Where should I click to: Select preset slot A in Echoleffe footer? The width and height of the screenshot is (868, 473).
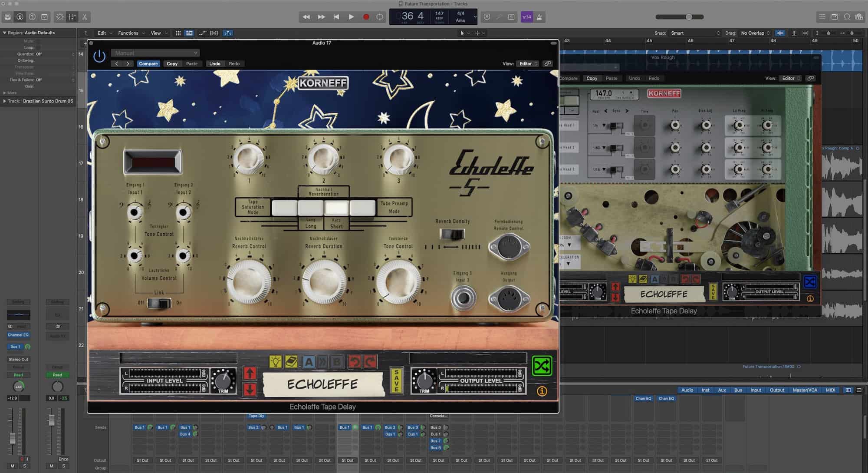[309, 361]
